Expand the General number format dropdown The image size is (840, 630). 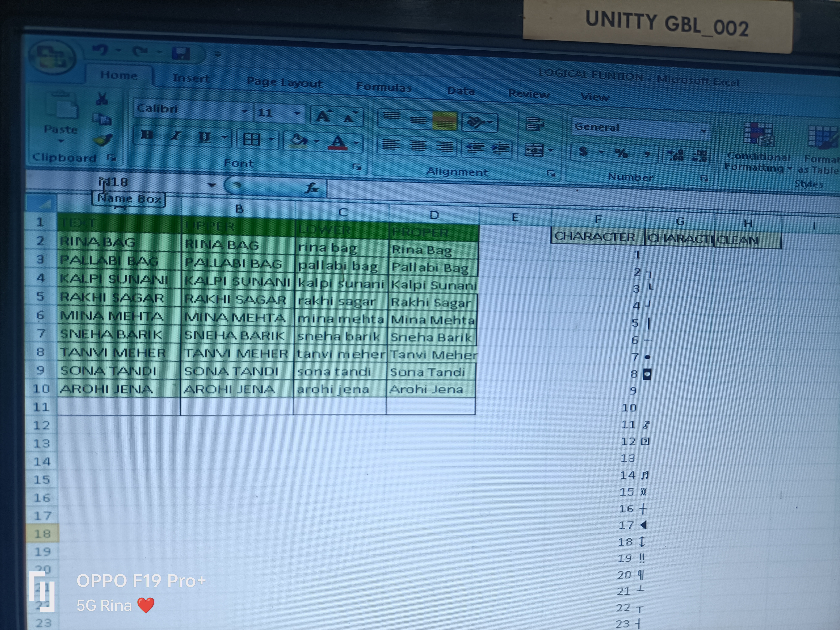[x=703, y=131]
